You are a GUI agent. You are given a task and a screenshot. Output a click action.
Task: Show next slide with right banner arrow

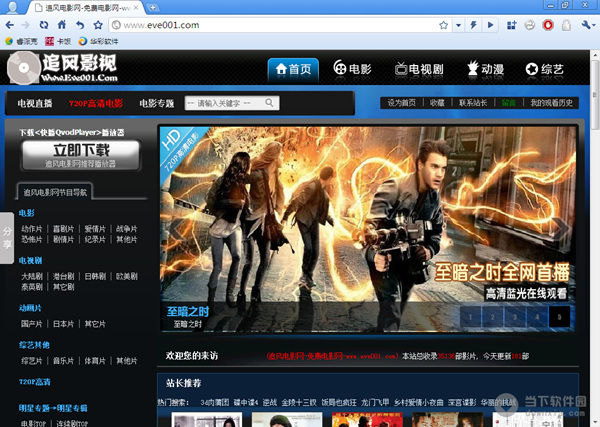561,229
